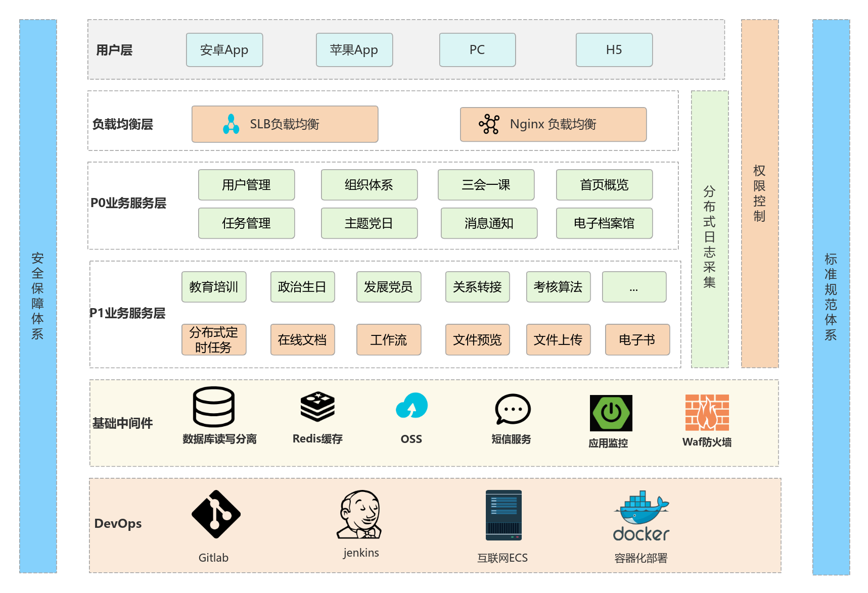This screenshot has height=593, width=868.
Task: Click the Waf防火墙 caption
Action: click(x=707, y=442)
